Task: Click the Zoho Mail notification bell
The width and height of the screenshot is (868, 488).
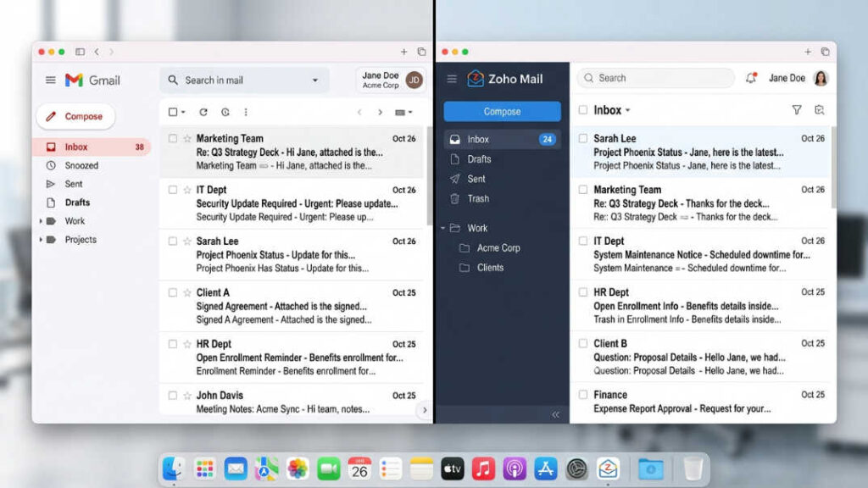Action: click(x=751, y=78)
